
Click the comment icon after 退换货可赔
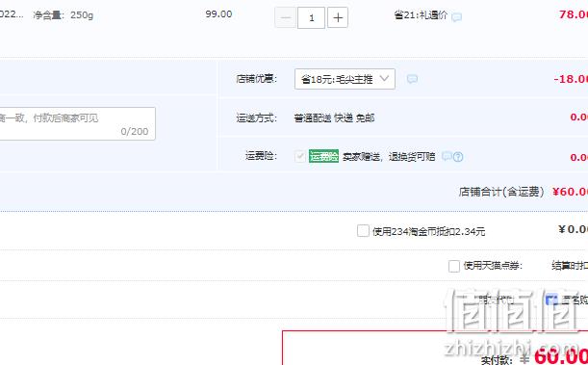pyautogui.click(x=447, y=156)
